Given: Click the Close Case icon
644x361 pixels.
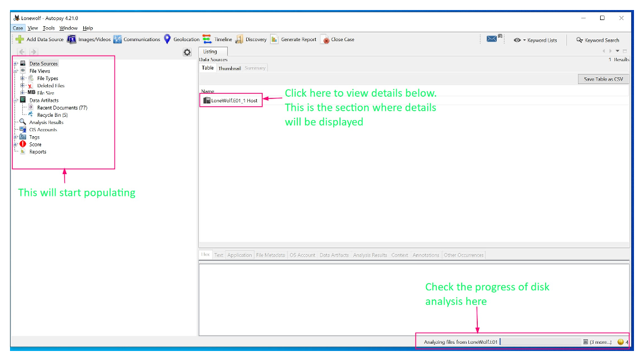Looking at the screenshot, I should 325,40.
